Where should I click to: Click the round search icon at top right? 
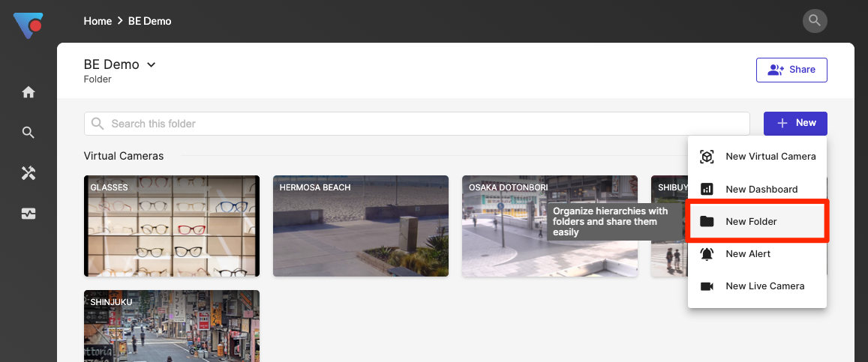coord(815,20)
